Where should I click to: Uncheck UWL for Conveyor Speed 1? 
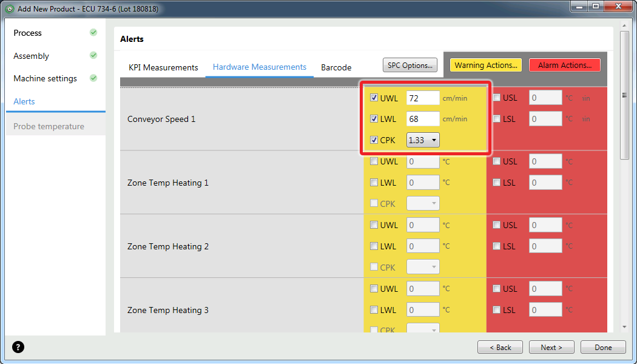374,98
